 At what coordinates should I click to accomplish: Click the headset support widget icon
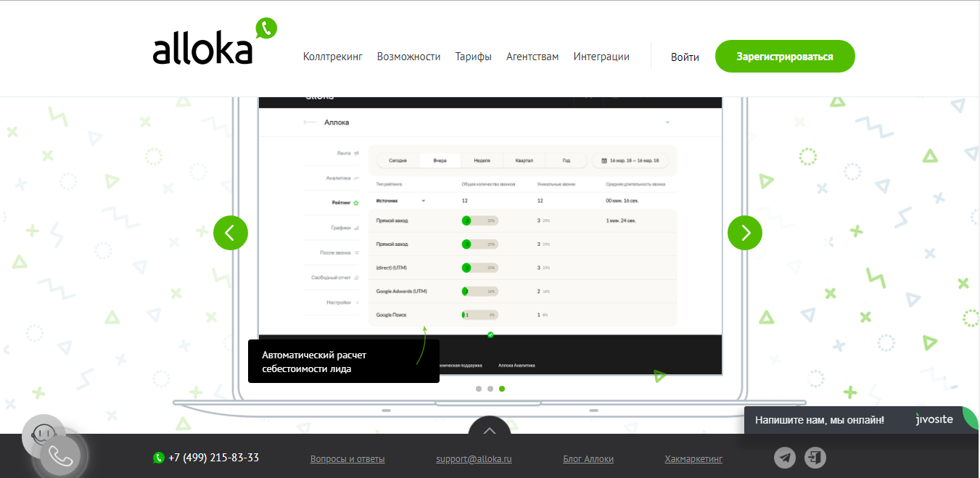tap(43, 434)
